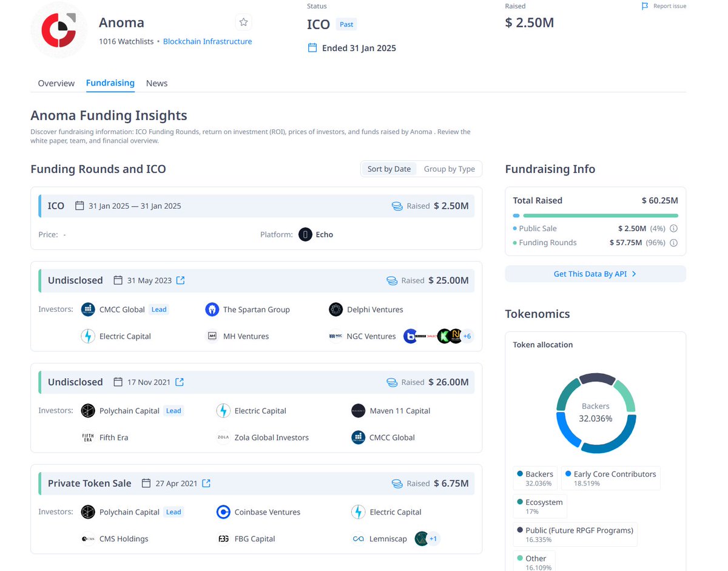The width and height of the screenshot is (728, 571).
Task: Open external source link for 31 May 2023 round
Action: [x=180, y=280]
